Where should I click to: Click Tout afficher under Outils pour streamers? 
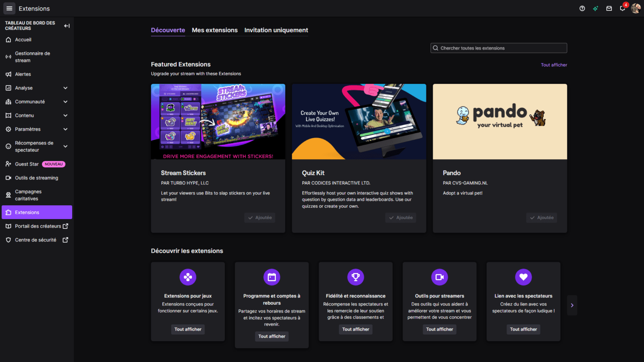439,329
